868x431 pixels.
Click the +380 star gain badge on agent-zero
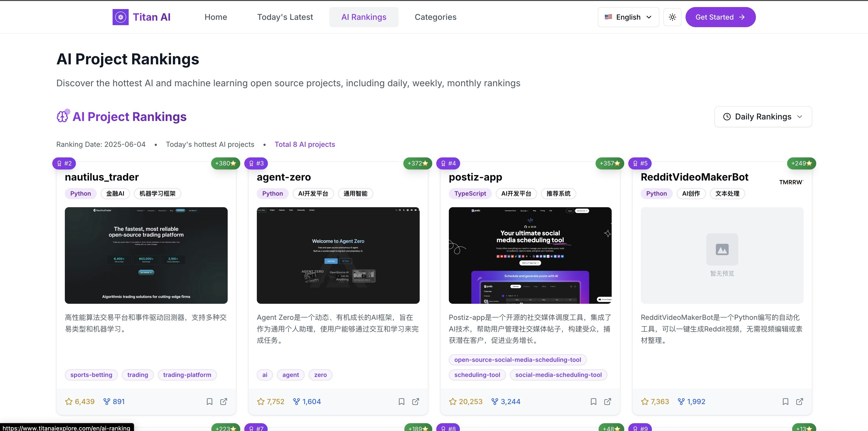[x=225, y=163]
